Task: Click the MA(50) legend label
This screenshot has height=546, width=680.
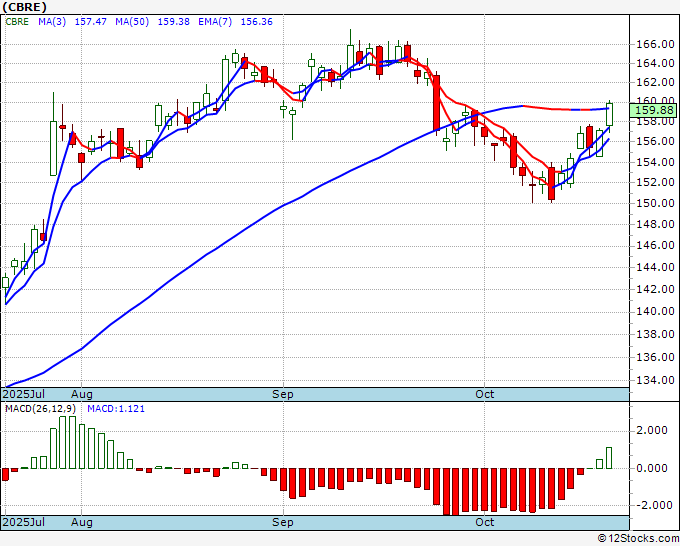Action: 132,22
